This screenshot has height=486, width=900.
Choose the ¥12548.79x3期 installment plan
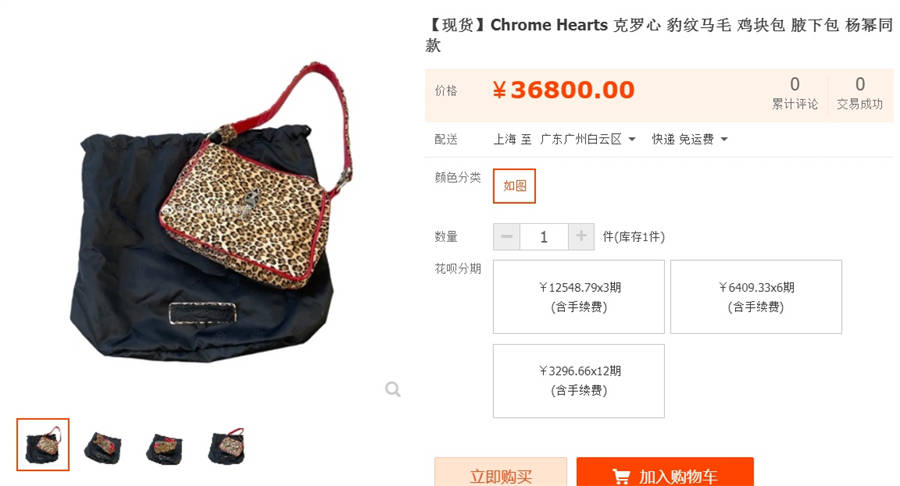coord(579,297)
